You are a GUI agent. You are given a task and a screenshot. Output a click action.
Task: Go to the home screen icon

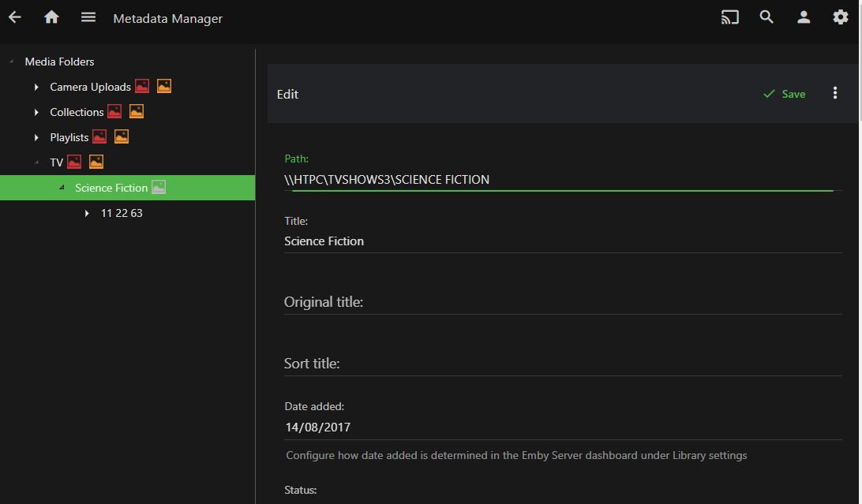click(51, 17)
